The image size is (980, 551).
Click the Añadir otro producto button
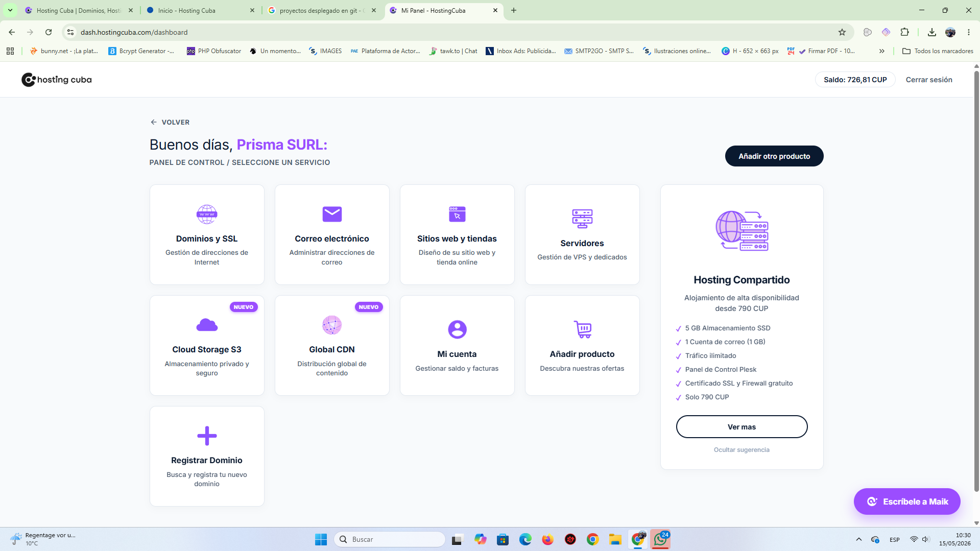coord(774,156)
